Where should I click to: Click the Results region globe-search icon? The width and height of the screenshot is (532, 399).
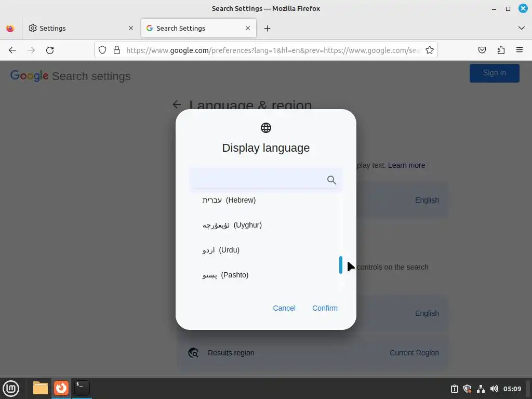[x=193, y=353]
